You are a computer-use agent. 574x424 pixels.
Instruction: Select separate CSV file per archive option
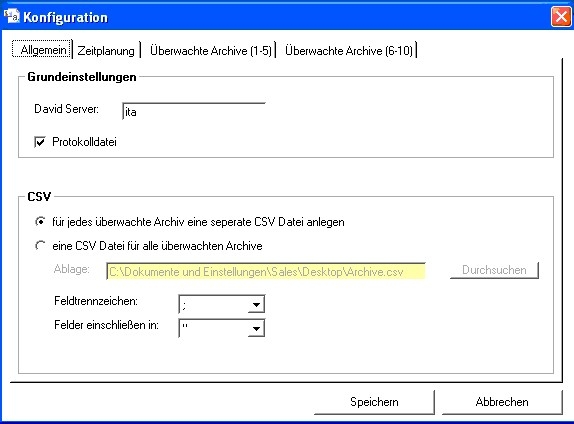click(x=40, y=222)
